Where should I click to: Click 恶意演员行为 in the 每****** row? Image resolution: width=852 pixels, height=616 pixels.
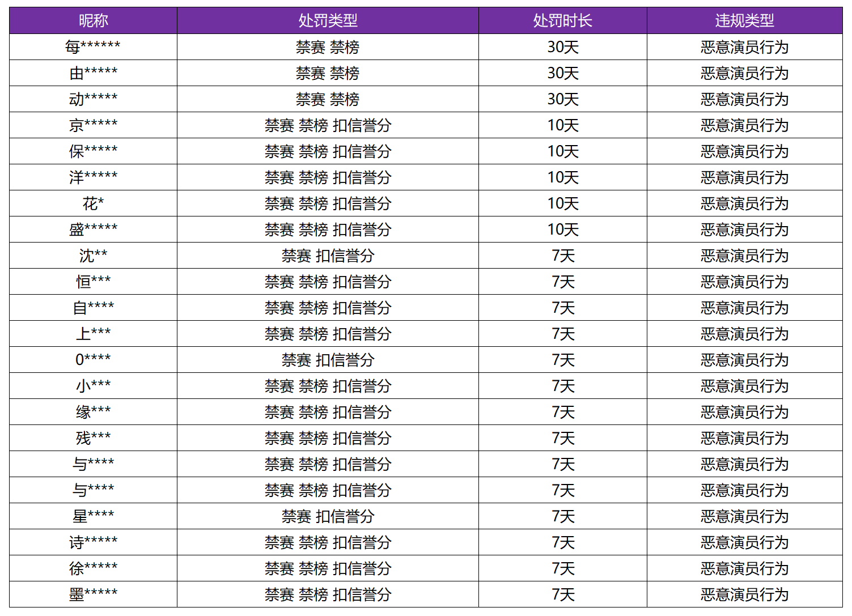[x=744, y=47]
